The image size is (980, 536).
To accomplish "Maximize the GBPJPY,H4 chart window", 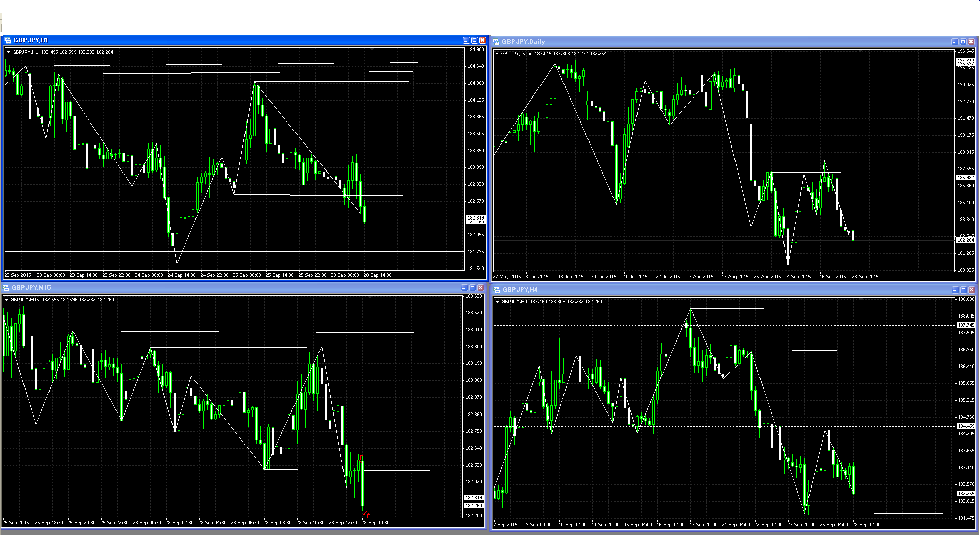I will 963,290.
